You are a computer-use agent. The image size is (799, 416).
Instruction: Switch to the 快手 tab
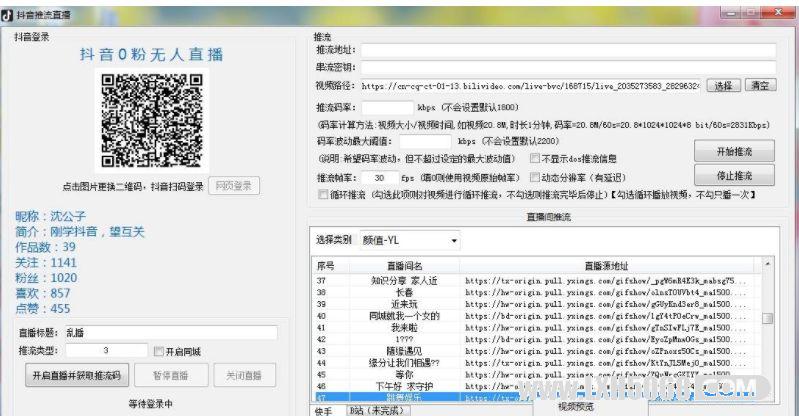pos(324,410)
